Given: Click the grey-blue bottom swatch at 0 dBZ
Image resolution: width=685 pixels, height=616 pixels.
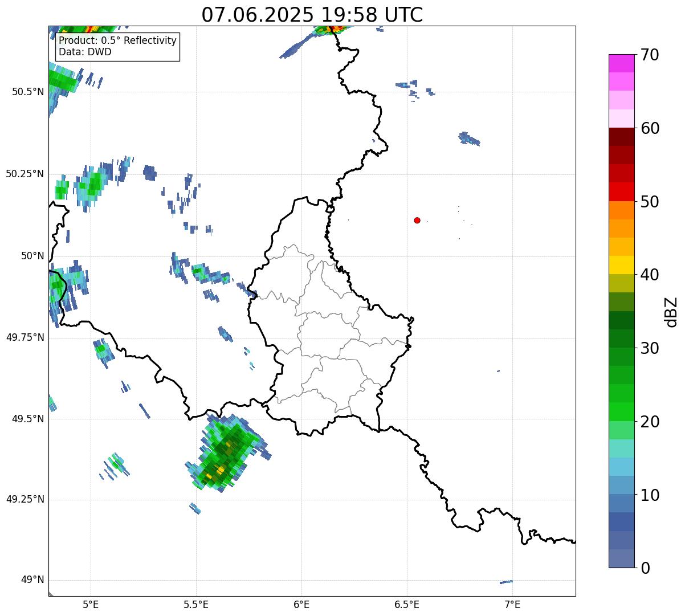Looking at the screenshot, I should point(621,558).
